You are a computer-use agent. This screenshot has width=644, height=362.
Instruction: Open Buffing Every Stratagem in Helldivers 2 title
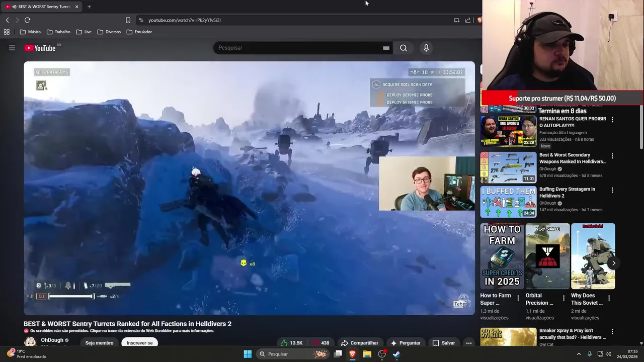567,193
